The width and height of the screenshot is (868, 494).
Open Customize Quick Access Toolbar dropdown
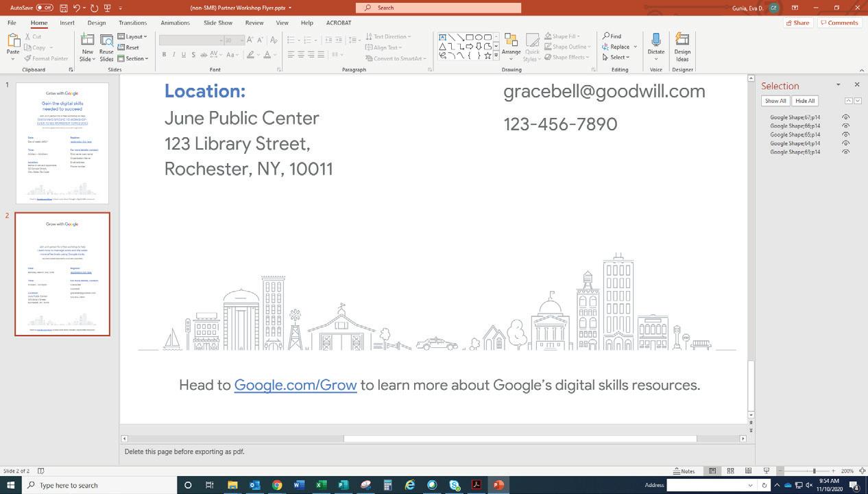(x=121, y=8)
